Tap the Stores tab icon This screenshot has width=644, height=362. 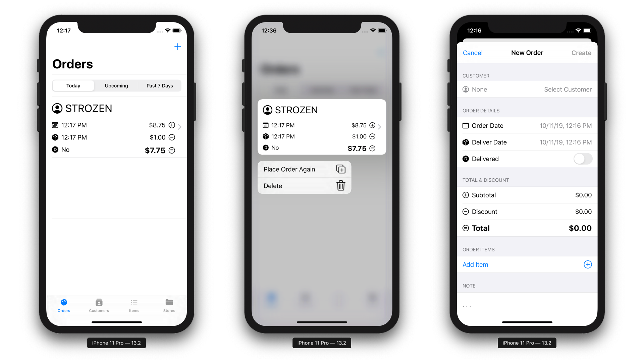[x=169, y=303]
